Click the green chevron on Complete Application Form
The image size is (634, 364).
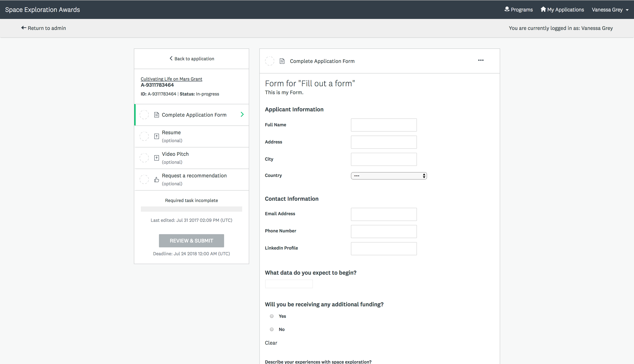pyautogui.click(x=242, y=114)
